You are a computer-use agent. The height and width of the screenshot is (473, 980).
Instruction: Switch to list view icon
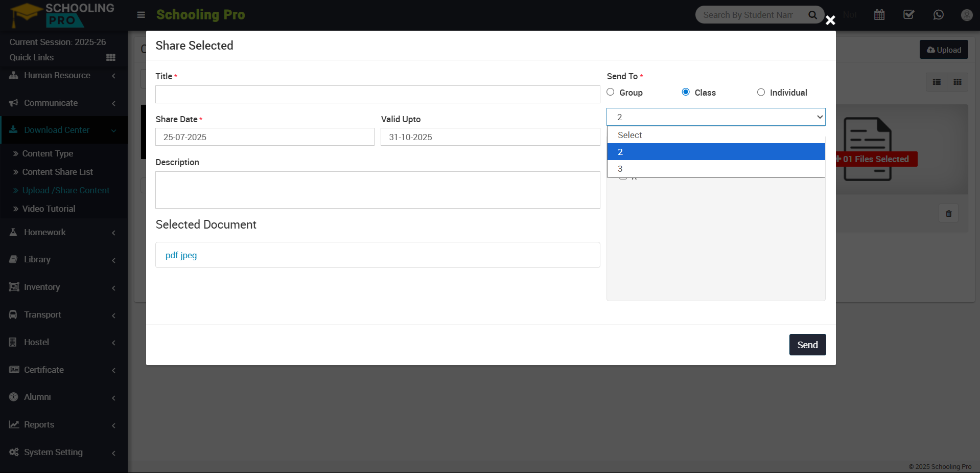[937, 82]
